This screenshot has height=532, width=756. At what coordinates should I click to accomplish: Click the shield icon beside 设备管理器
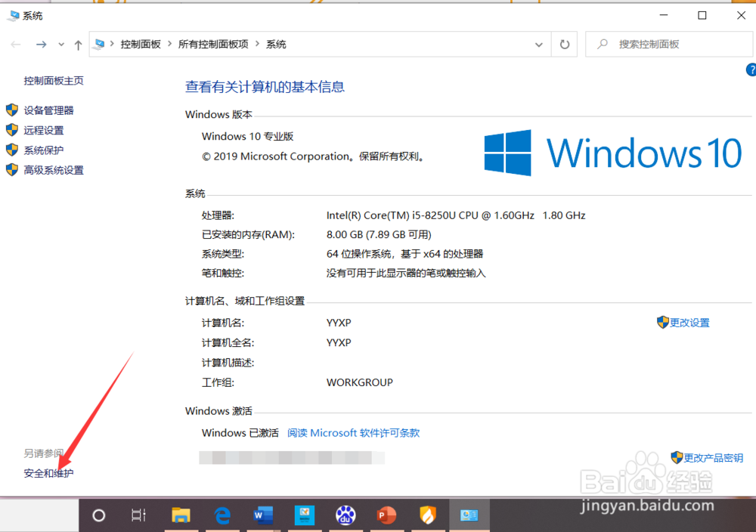(12, 110)
